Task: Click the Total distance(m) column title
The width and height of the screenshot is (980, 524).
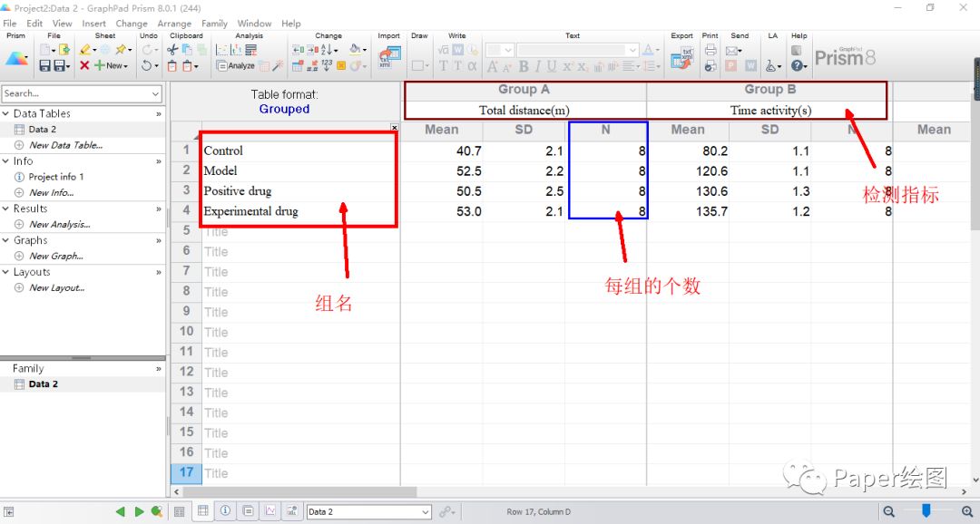Action: [524, 111]
